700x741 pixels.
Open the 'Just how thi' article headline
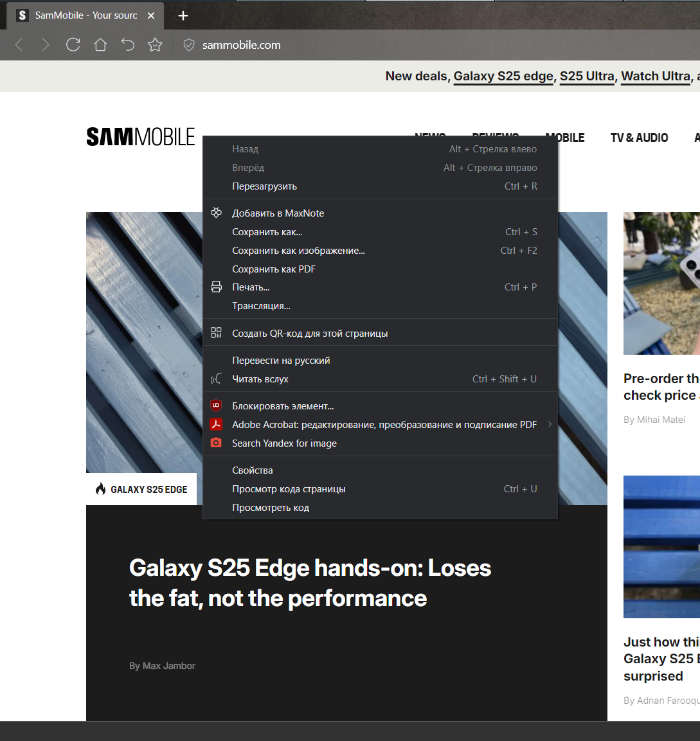661,659
